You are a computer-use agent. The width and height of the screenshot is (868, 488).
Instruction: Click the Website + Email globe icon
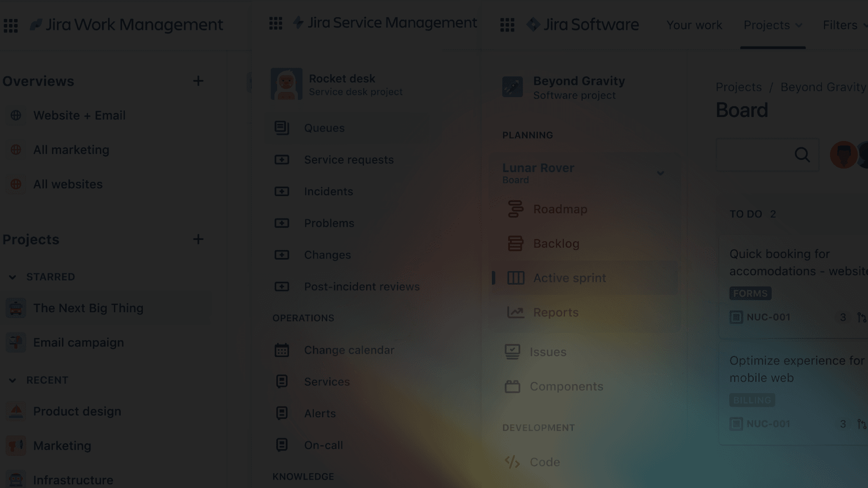tap(16, 115)
